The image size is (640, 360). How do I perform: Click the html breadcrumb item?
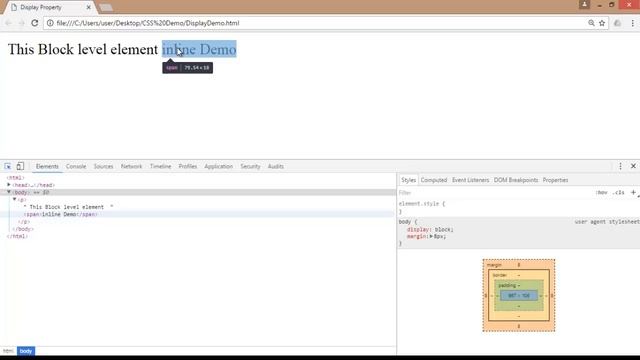pyautogui.click(x=8, y=351)
